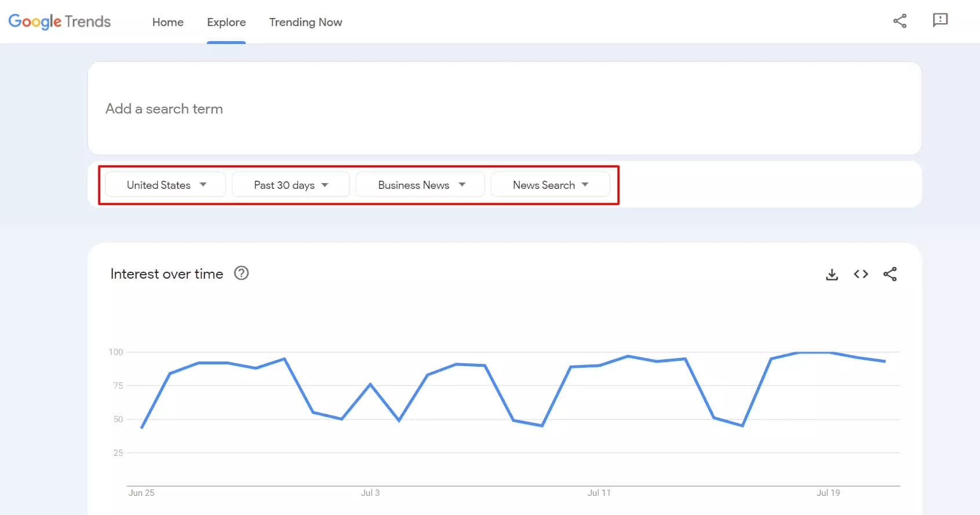This screenshot has height=515, width=980.
Task: Click the Jun 25 axis label
Action: point(141,492)
